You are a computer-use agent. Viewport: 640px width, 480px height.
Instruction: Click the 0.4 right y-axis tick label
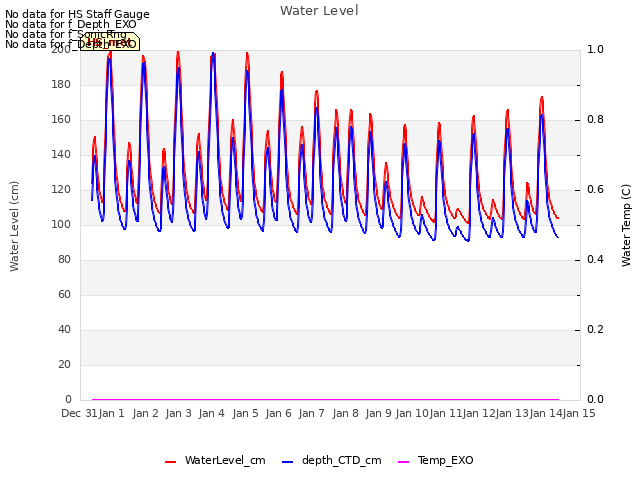[x=595, y=260]
